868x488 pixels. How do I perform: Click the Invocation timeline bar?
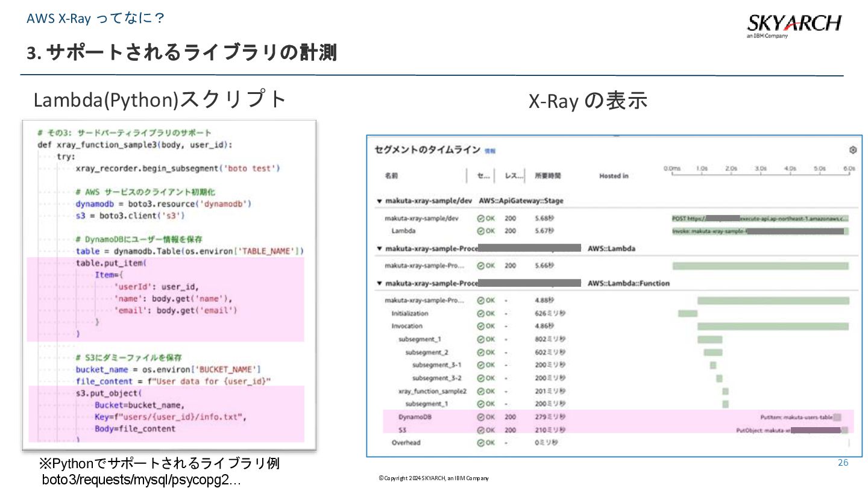[x=773, y=326]
